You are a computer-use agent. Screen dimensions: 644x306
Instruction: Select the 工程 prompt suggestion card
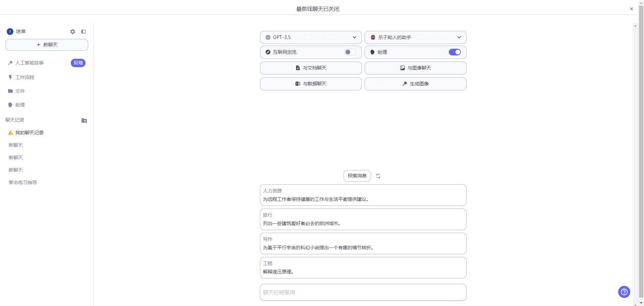363,268
